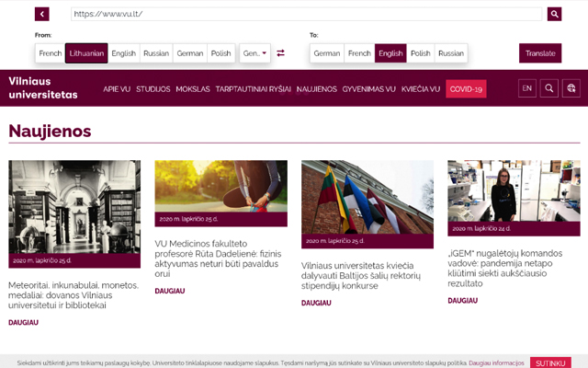Click the COVID-19 button
This screenshot has width=588, height=368.
click(466, 89)
